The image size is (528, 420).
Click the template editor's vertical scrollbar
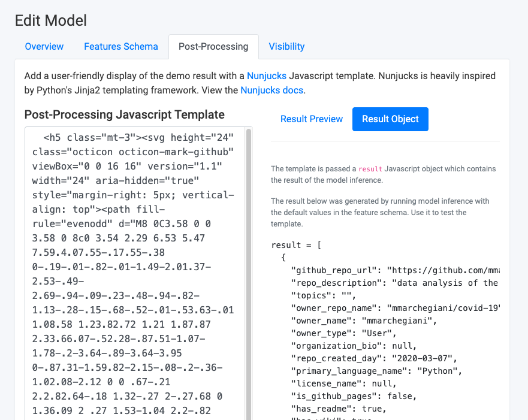pos(249,273)
